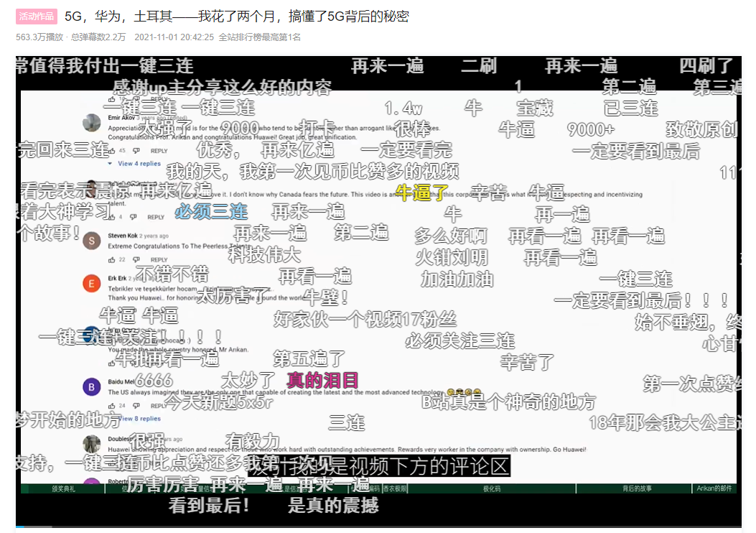This screenshot has width=756, height=533.
Task: Click REPLY under Steven Kok's comment
Action: pos(159,259)
